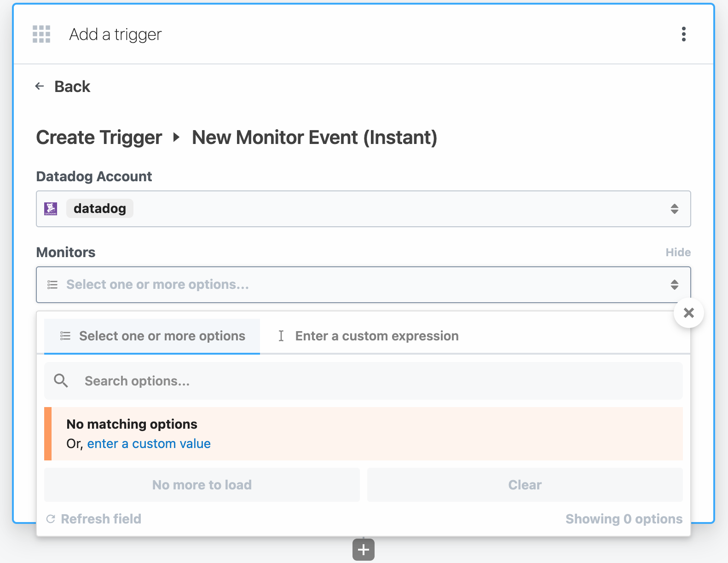Close the options panel with X
Screen dimensions: 728x563
689,313
